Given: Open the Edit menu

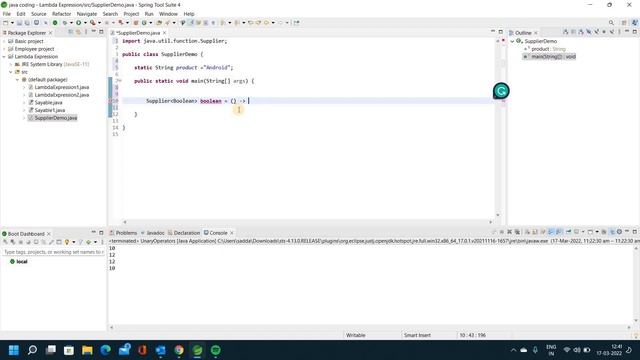Looking at the screenshot, I should [x=21, y=14].
